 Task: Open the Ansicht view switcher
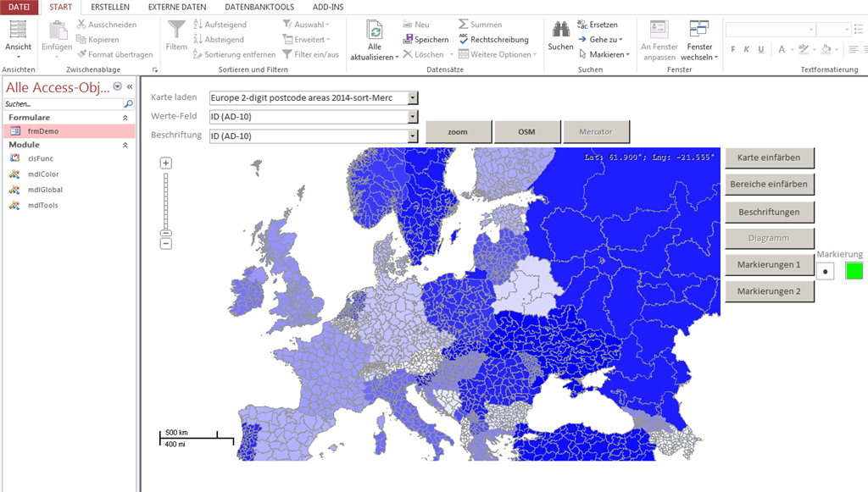coord(18,39)
